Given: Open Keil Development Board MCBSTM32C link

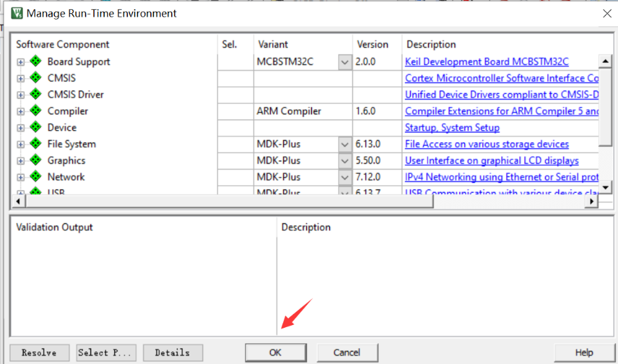Looking at the screenshot, I should 486,62.
